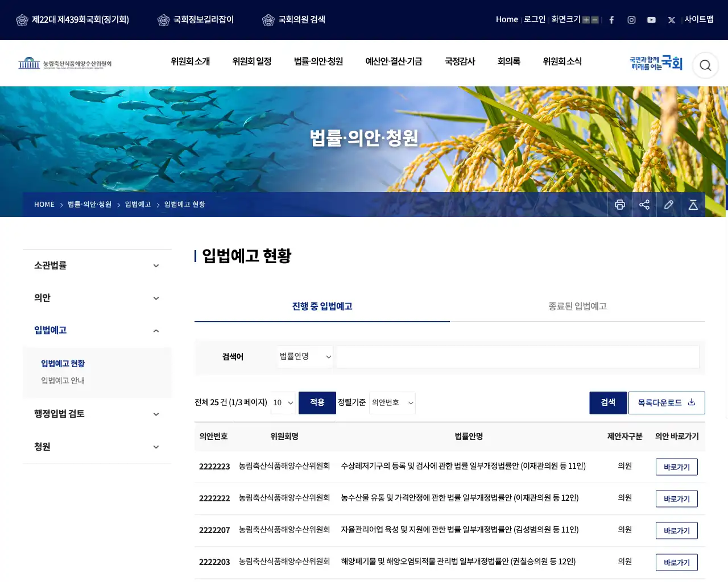Screen dimensions: 728x582
Task: Open the search magnifier icon
Action: (x=705, y=65)
